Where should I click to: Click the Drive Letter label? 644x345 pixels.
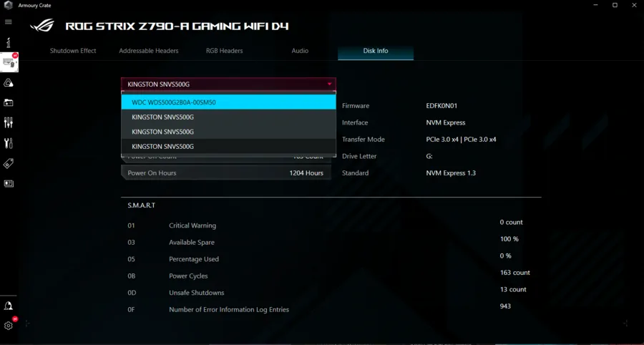[x=359, y=156]
